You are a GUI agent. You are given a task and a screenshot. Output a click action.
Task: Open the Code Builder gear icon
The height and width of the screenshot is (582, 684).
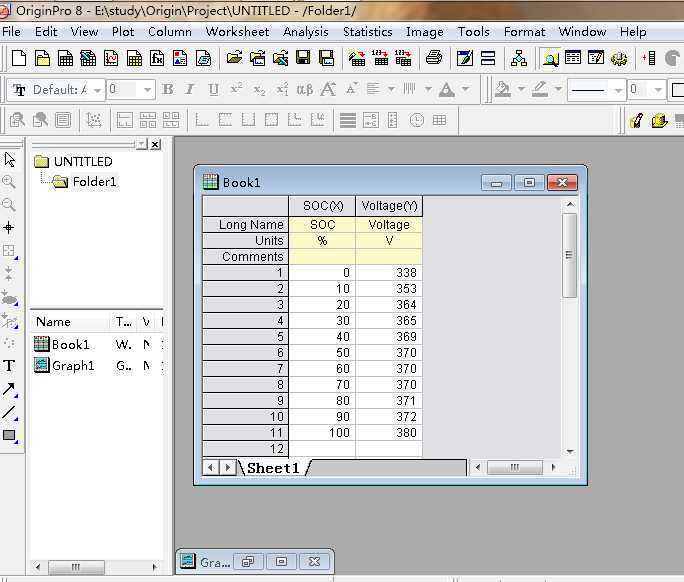619,58
